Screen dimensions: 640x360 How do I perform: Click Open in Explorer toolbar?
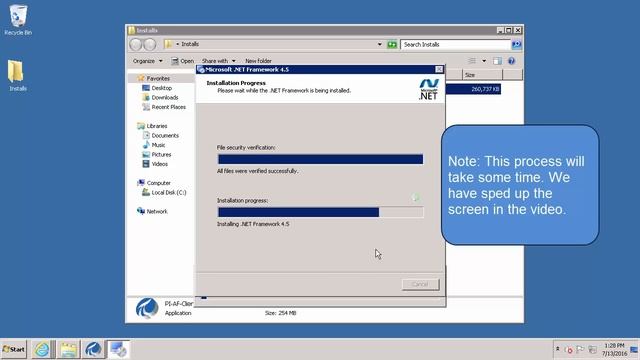pyautogui.click(x=182, y=61)
